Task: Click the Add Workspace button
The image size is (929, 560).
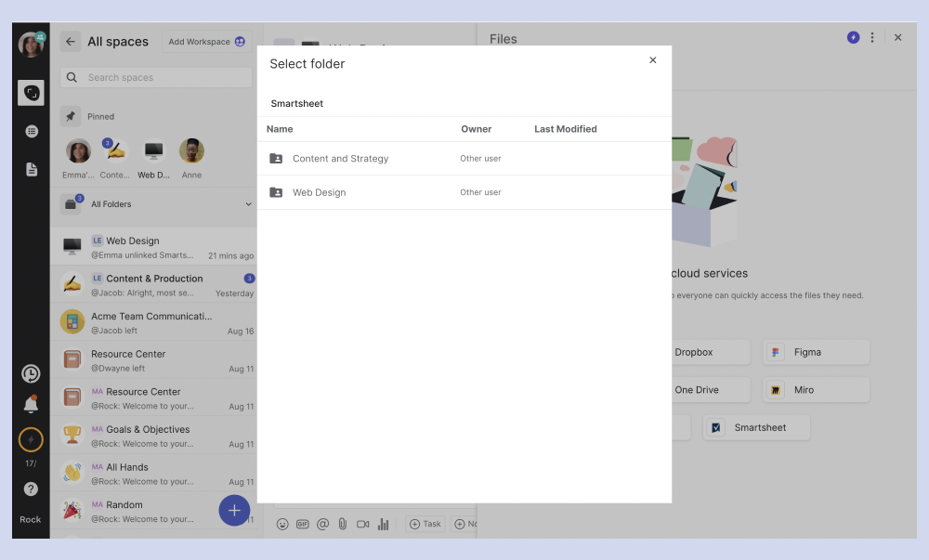Action: point(206,42)
